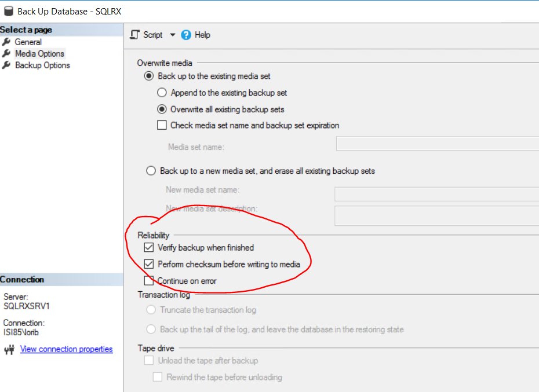Viewport: 539px width, 392px height.
Task: Open the General page
Action: click(x=28, y=42)
